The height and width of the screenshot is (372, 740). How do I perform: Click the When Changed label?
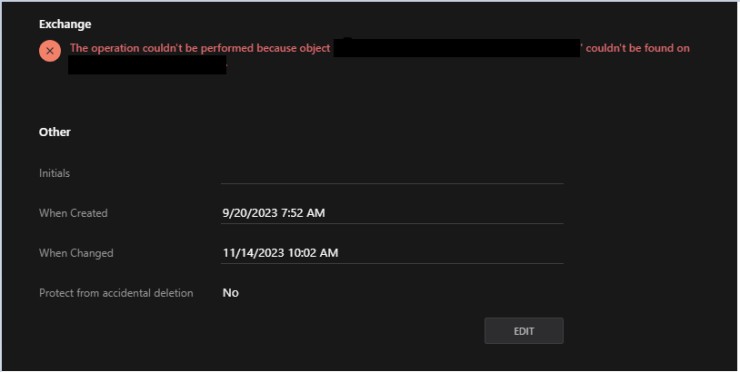pyautogui.click(x=76, y=253)
